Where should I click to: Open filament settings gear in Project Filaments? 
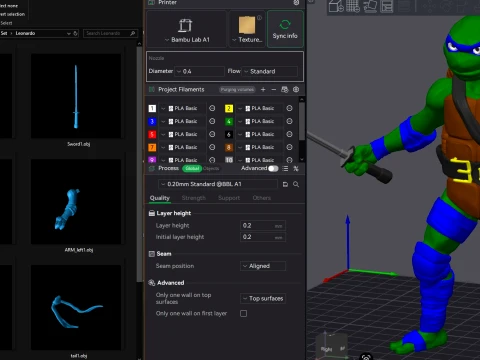click(x=296, y=89)
